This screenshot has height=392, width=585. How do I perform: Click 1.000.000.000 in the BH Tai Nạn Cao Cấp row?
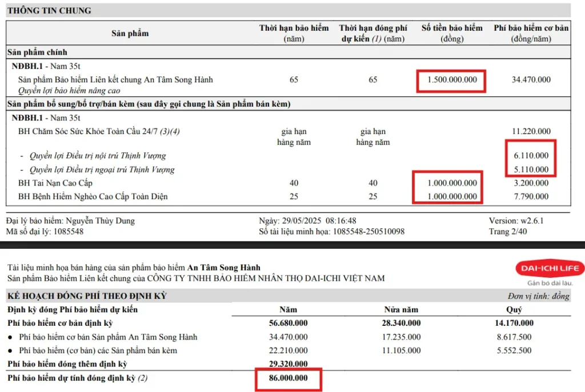452,183
